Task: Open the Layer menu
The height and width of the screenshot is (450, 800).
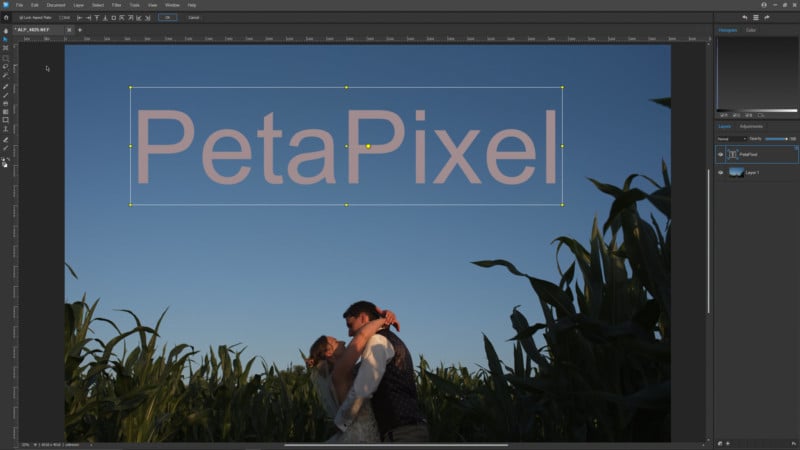Action: [79, 5]
